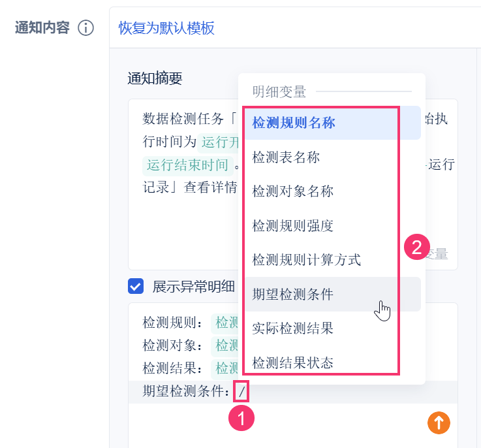
Task: Click the info icon beside 通知内容
Action: 85,28
